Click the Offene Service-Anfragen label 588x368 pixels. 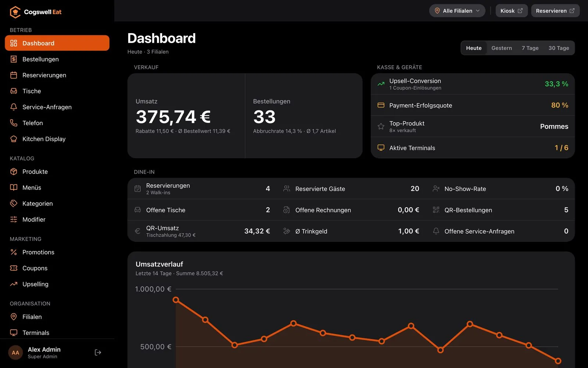[479, 231]
